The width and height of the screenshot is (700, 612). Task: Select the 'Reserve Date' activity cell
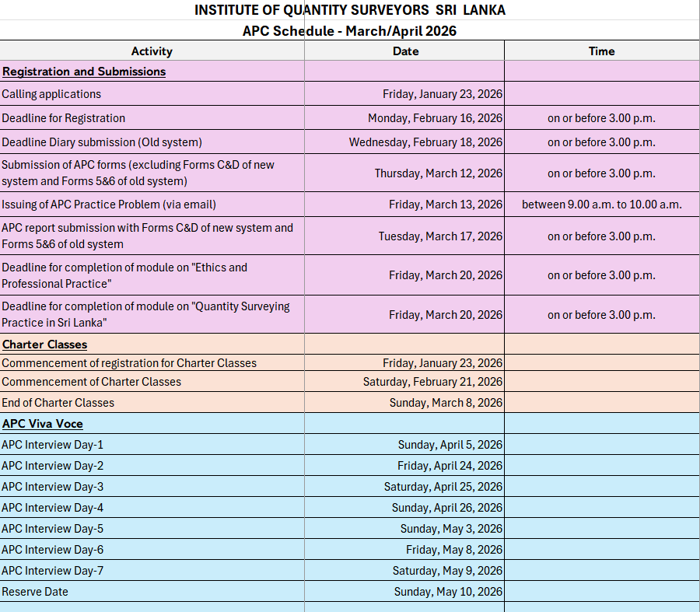(35, 592)
